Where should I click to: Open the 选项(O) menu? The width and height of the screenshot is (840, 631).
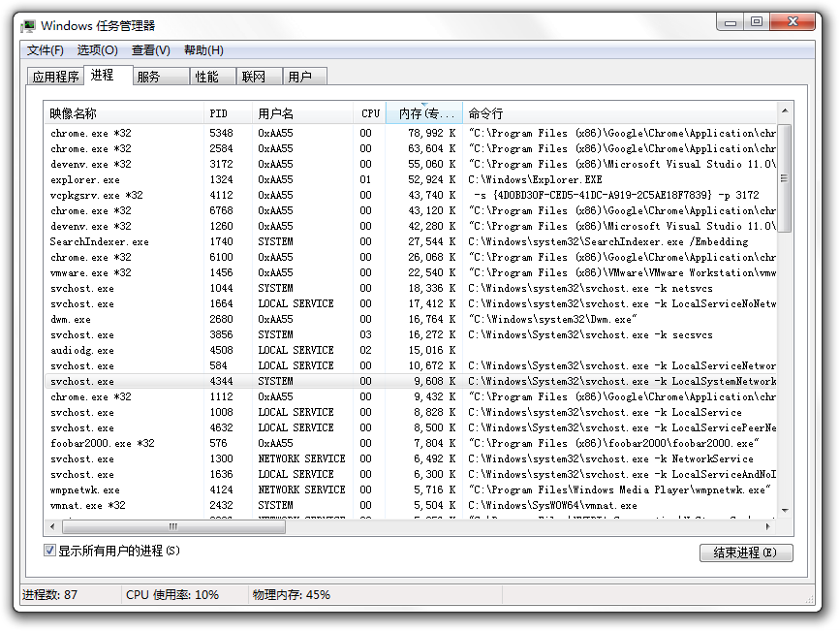(97, 50)
